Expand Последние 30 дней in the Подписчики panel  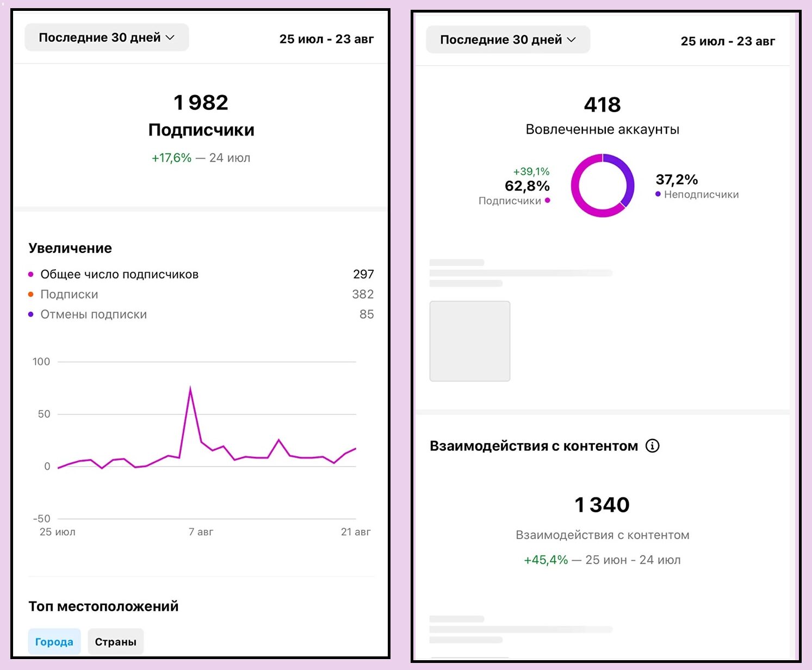pyautogui.click(x=107, y=38)
